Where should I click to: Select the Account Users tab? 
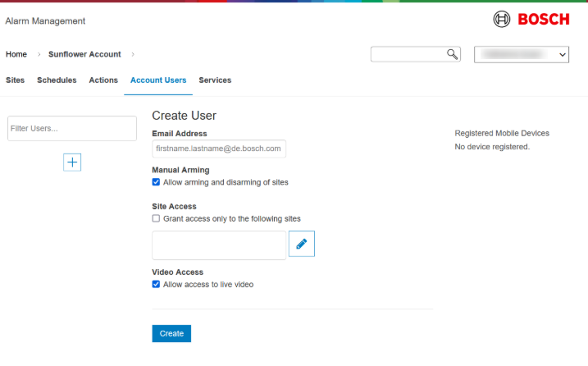(158, 80)
